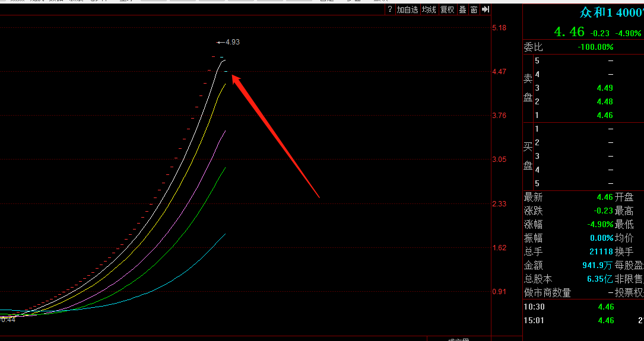The image size is (644, 341).
Task: Click the 1.62 price axis label
Action: click(x=499, y=247)
